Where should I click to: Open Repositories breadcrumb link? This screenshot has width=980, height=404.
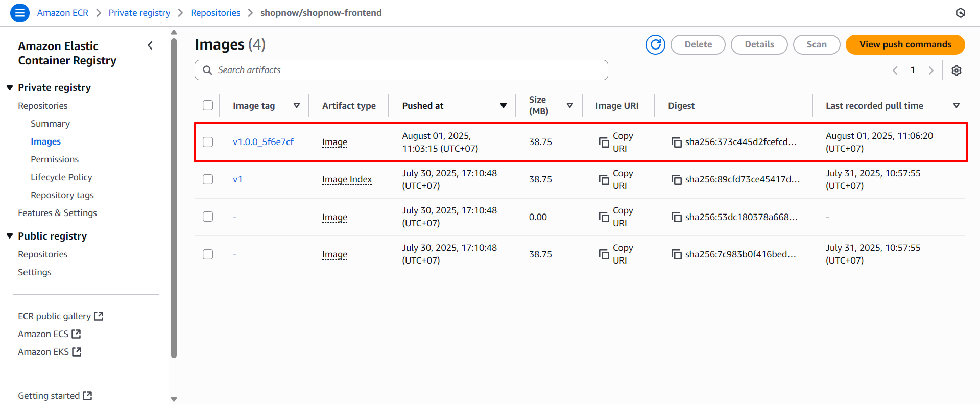[216, 13]
